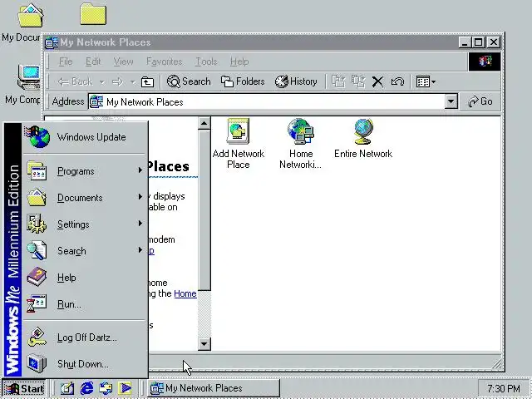532x399 pixels.
Task: Open the Edit menu
Action: [x=93, y=62]
